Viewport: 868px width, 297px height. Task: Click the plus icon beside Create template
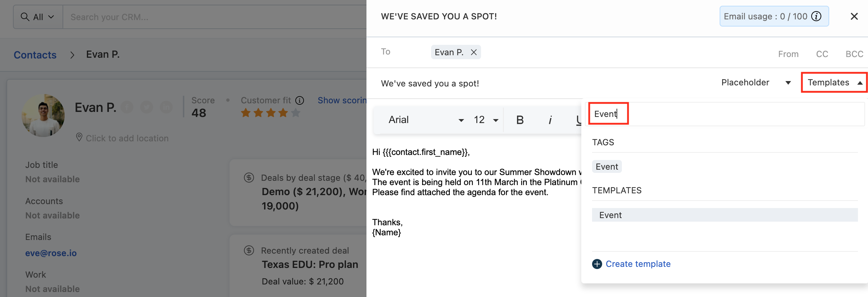[x=597, y=264]
